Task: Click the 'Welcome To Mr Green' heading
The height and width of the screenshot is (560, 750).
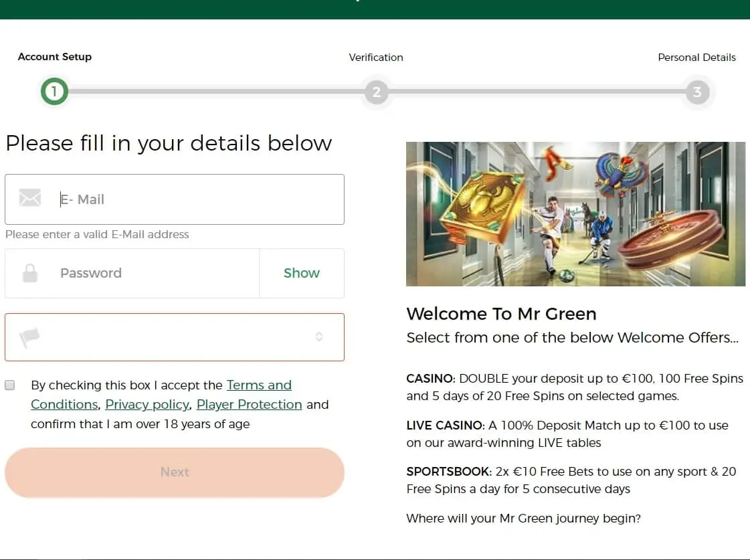Action: click(x=501, y=314)
